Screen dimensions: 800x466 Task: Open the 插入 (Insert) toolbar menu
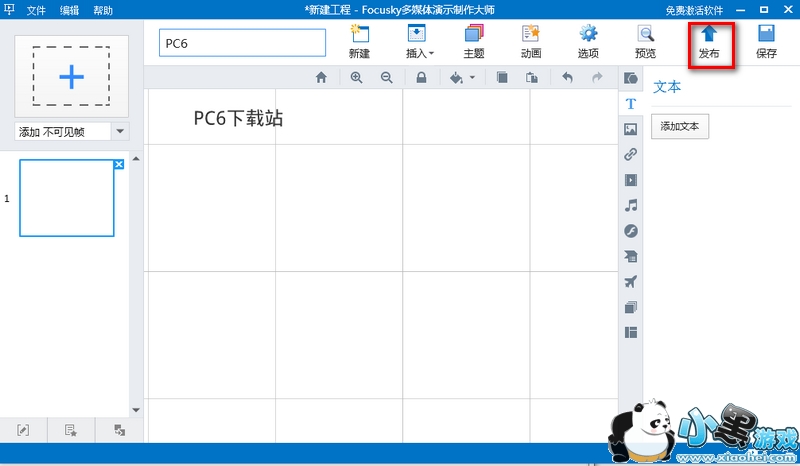(419, 41)
